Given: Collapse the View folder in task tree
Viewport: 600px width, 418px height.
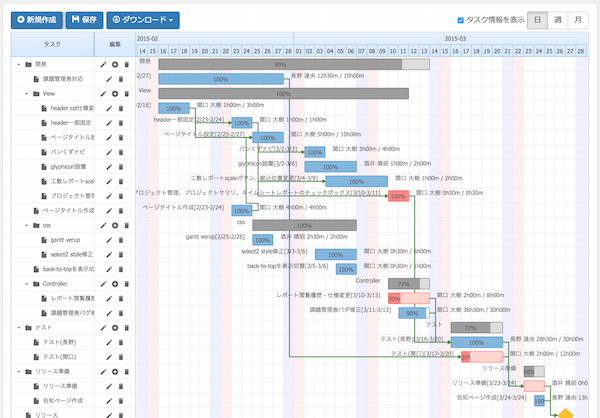Looking at the screenshot, I should (x=26, y=92).
